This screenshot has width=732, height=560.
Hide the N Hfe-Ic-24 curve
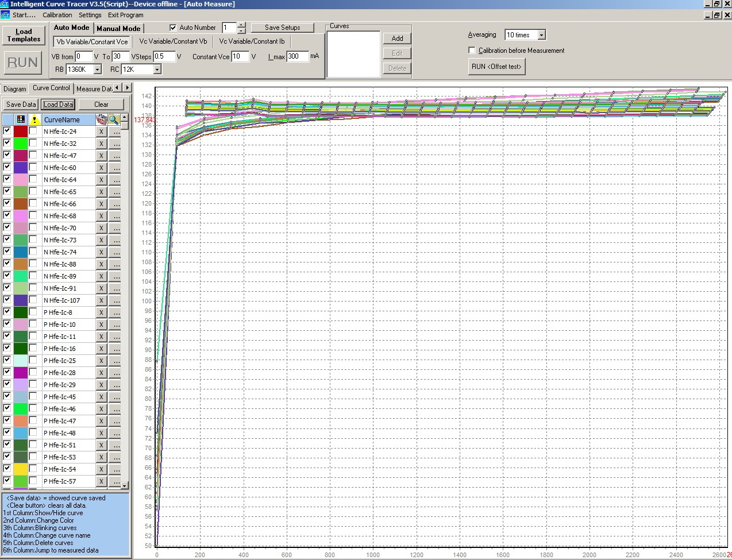[x=7, y=131]
